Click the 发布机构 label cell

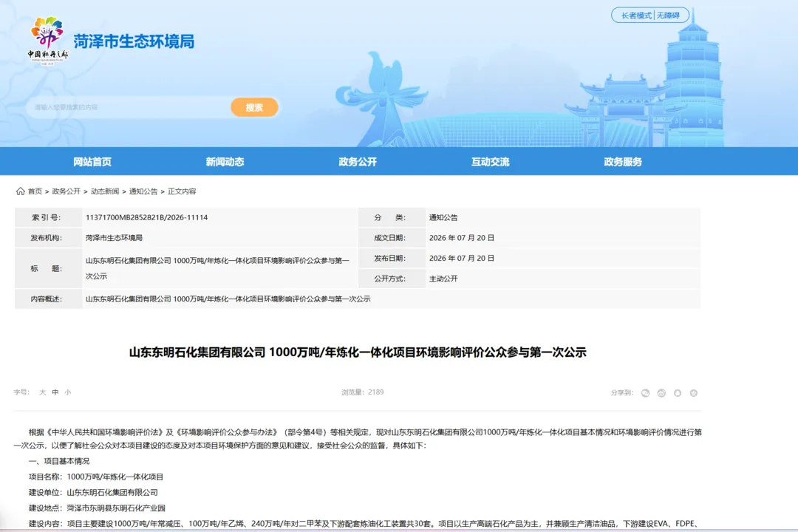(48, 238)
